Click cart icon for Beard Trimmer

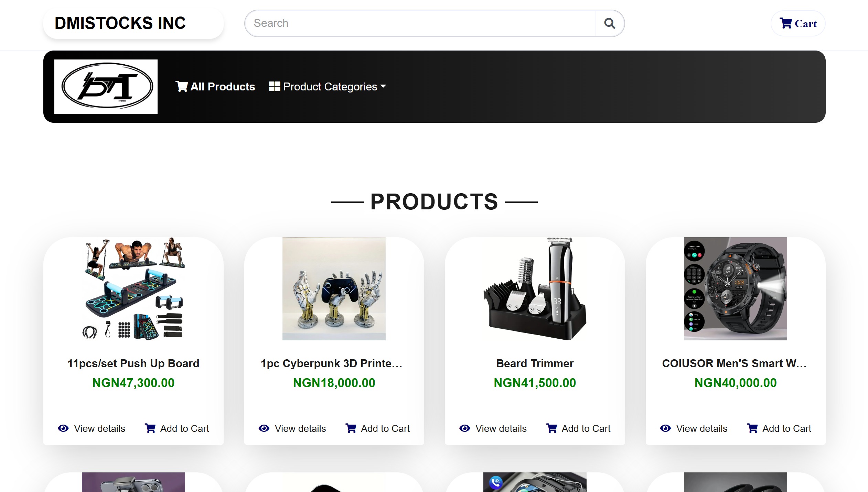click(551, 428)
